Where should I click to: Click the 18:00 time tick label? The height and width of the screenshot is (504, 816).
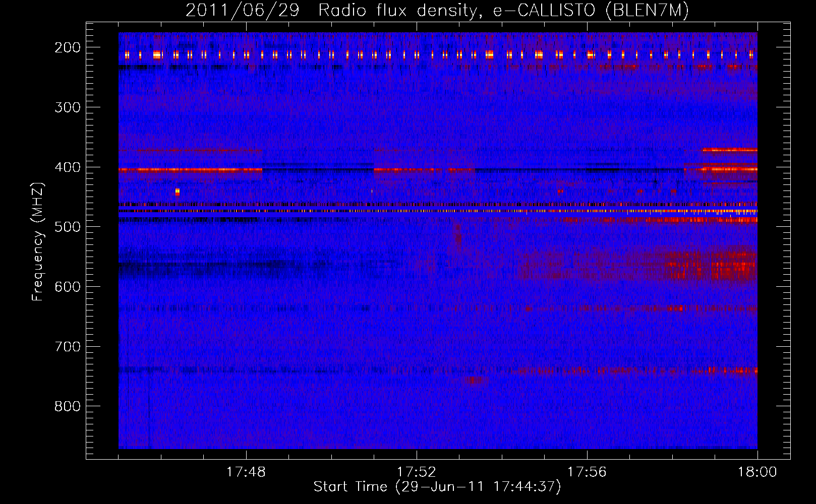[x=757, y=472]
